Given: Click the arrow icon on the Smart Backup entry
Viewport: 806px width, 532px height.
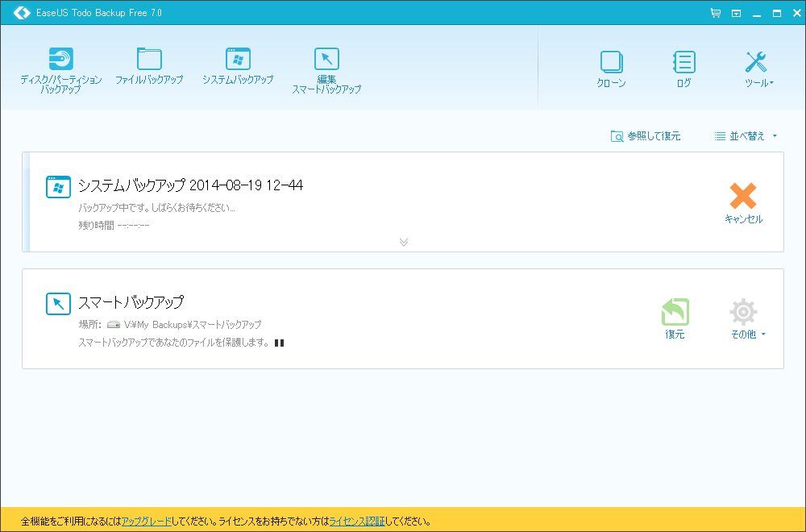Looking at the screenshot, I should (x=58, y=303).
